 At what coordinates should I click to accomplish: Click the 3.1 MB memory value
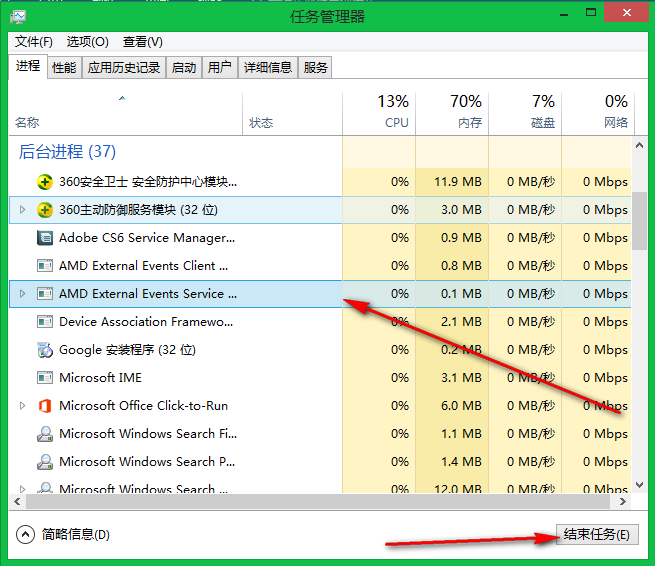tap(461, 378)
